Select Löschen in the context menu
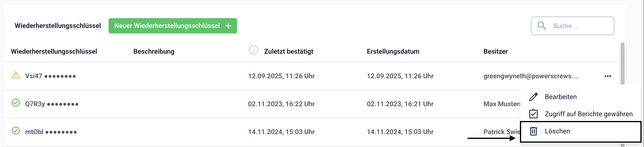This screenshot has height=147, width=644. [x=557, y=131]
